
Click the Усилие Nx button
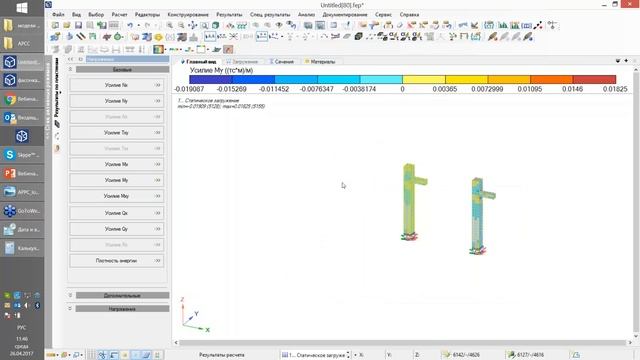116,85
